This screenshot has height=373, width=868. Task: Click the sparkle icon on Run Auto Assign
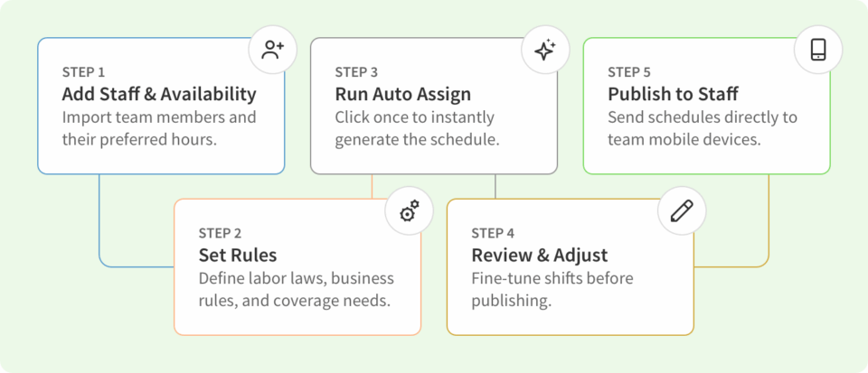(545, 50)
